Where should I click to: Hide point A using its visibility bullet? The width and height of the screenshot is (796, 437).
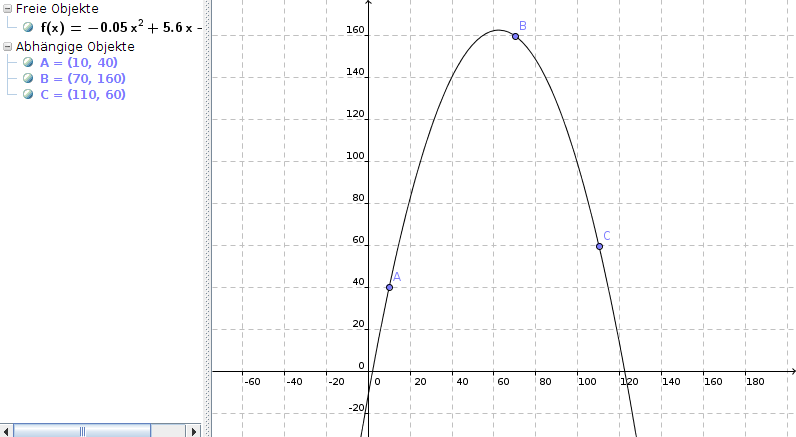[28, 63]
